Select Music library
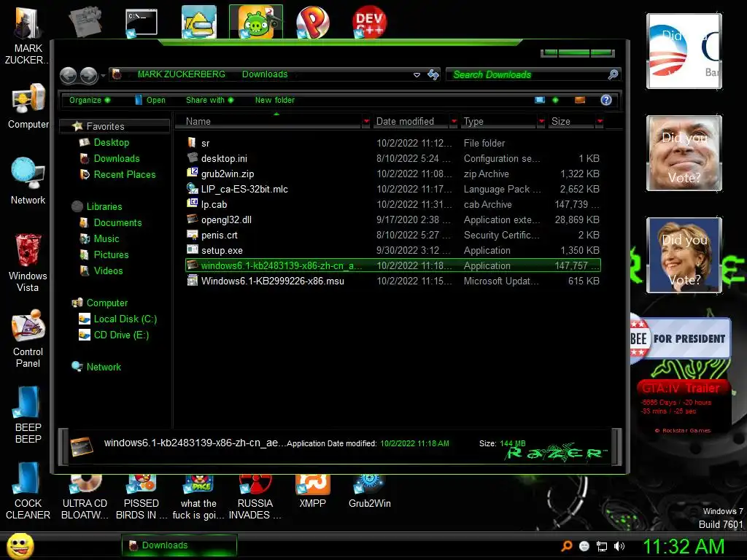This screenshot has height=560, width=747. click(x=107, y=239)
